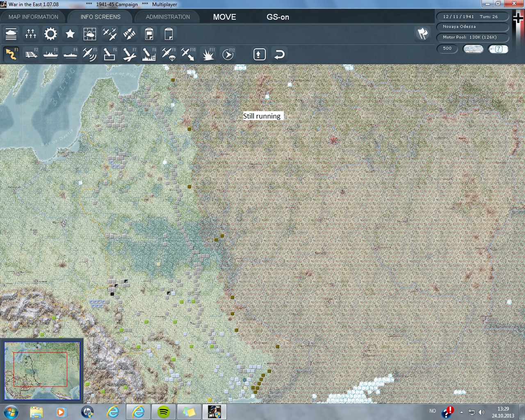Select Bomb City mode F8
This screenshot has width=525, height=420.
pos(149,54)
